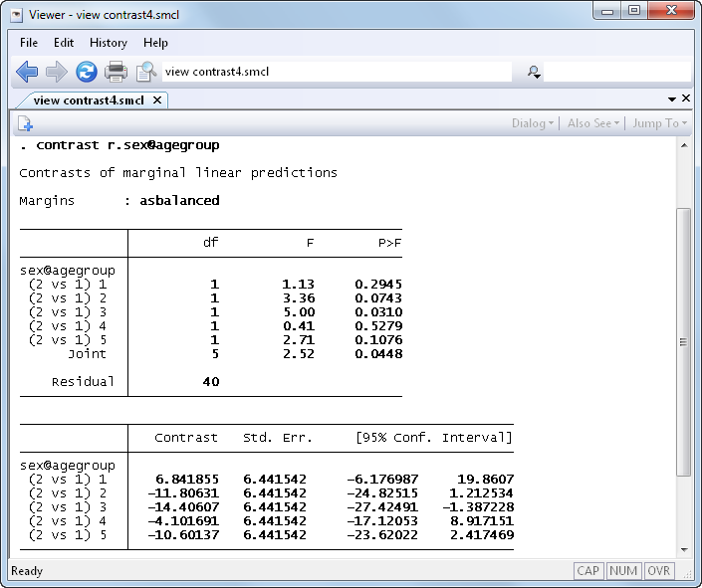Click the upper bound 2.417469

coord(482,534)
